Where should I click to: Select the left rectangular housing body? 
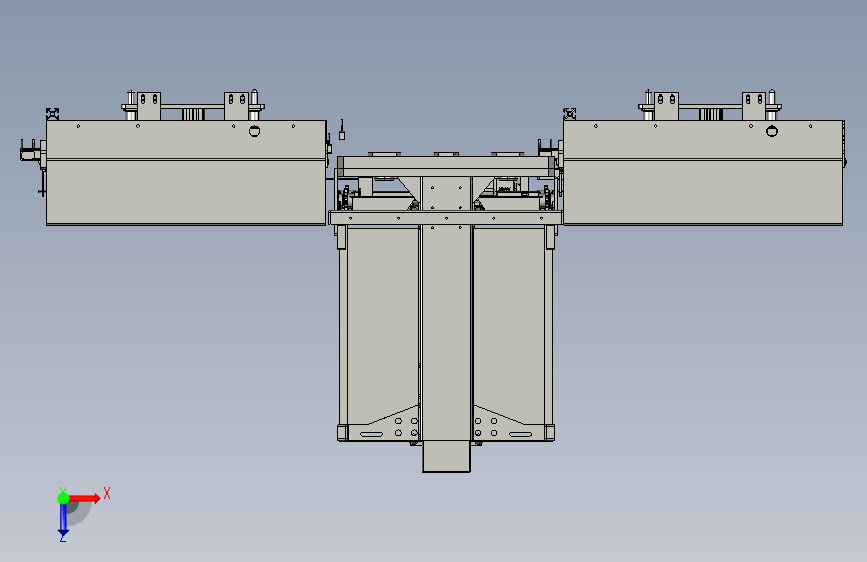(x=186, y=173)
